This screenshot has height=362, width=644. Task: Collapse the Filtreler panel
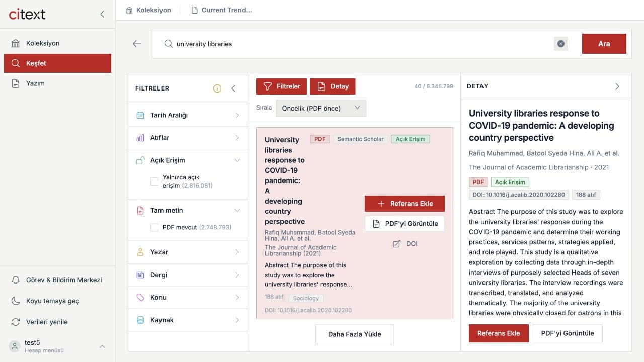233,88
